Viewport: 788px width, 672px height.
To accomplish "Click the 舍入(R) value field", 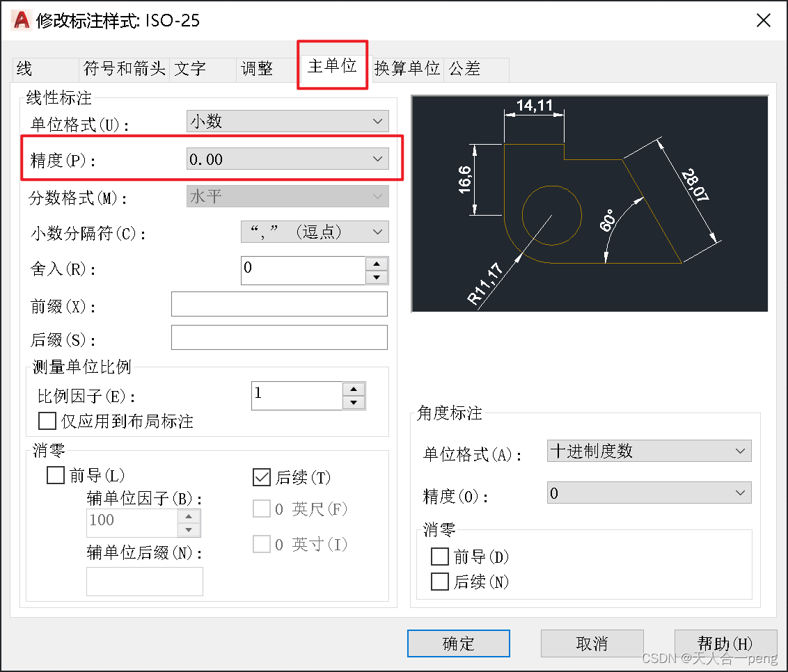I will point(304,270).
